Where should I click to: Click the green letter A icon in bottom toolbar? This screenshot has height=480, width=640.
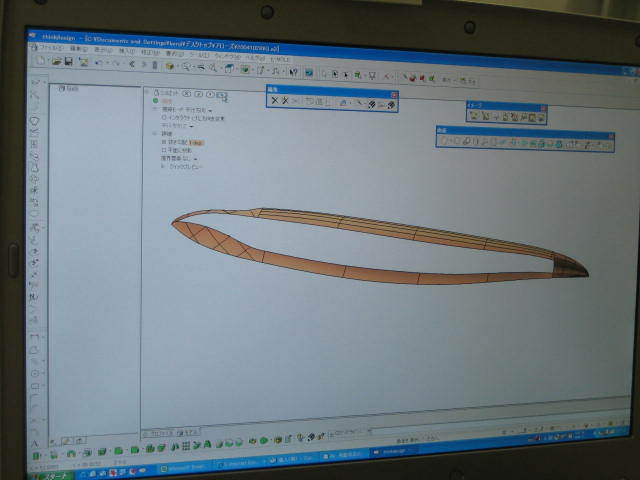(x=207, y=444)
